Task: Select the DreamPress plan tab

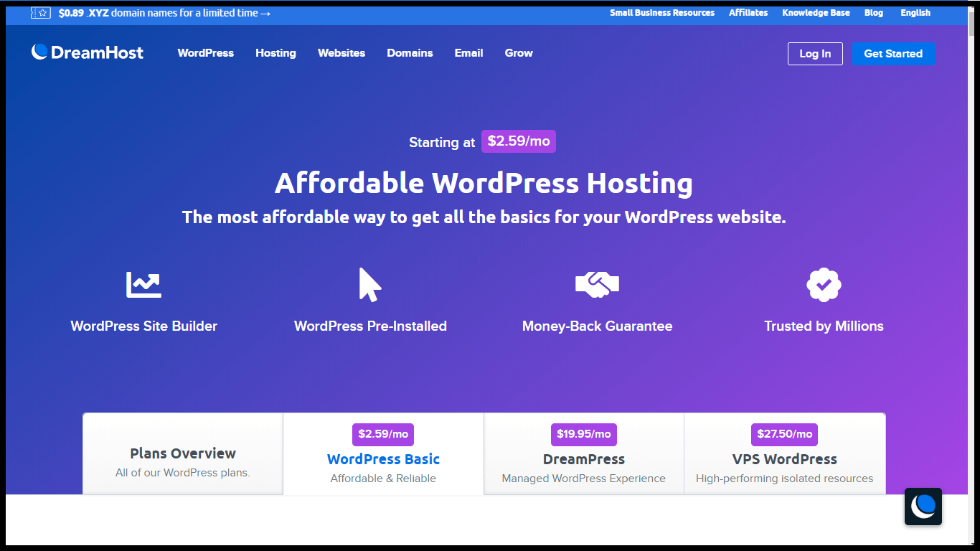Action: click(x=584, y=453)
